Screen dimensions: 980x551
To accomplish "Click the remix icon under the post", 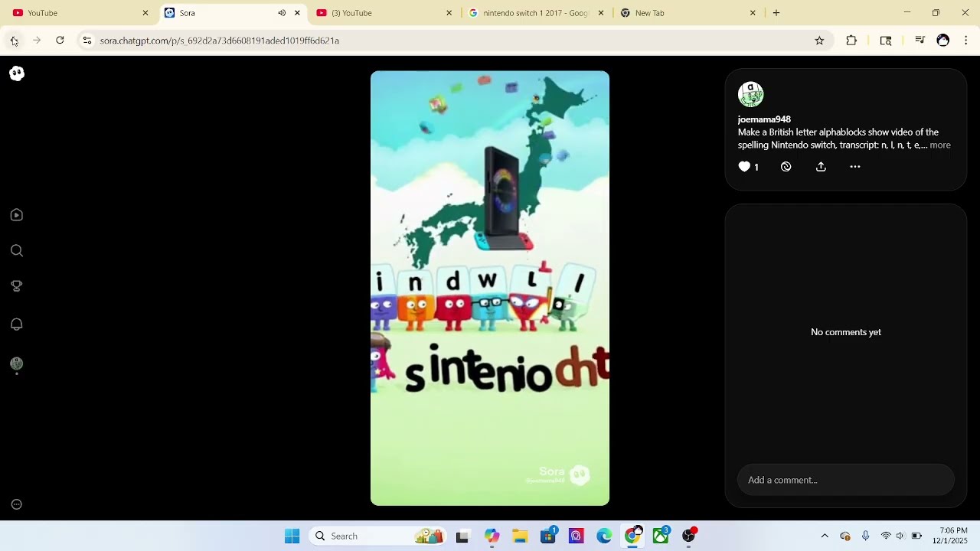I will click(786, 167).
